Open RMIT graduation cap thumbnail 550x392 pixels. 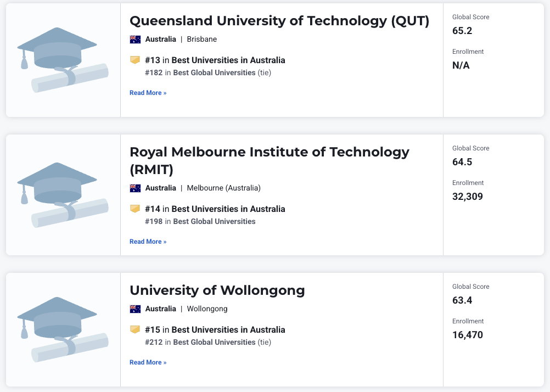(x=63, y=195)
